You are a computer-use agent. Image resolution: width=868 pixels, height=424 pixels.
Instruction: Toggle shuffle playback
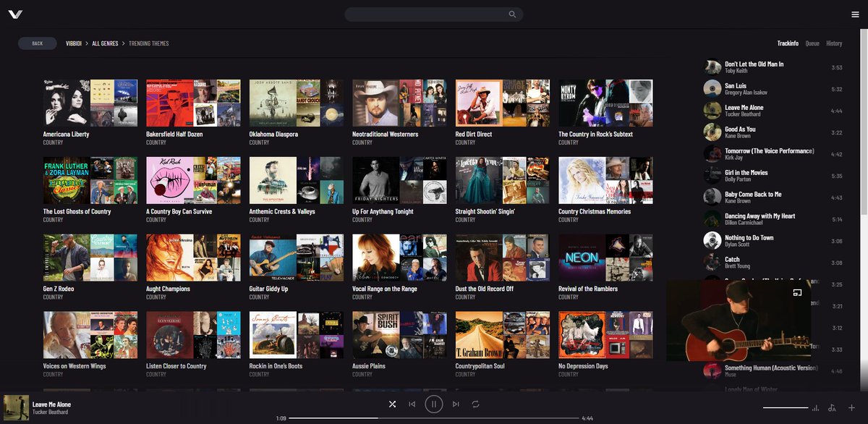392,404
